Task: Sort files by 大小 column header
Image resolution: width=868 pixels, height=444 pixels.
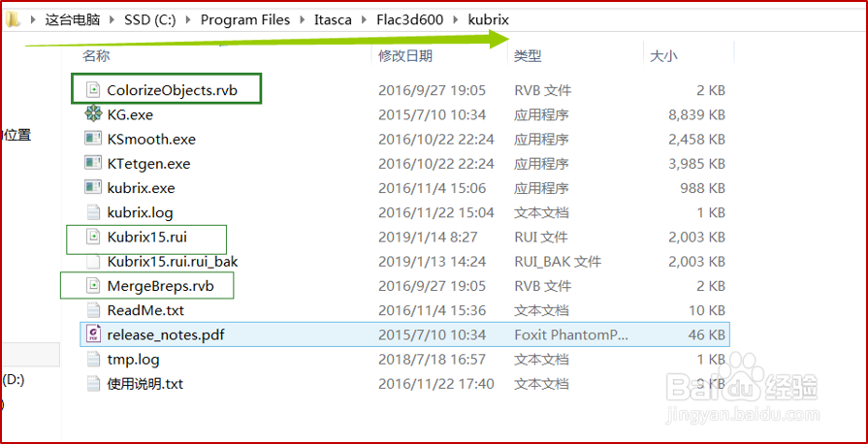Action: pos(663,55)
